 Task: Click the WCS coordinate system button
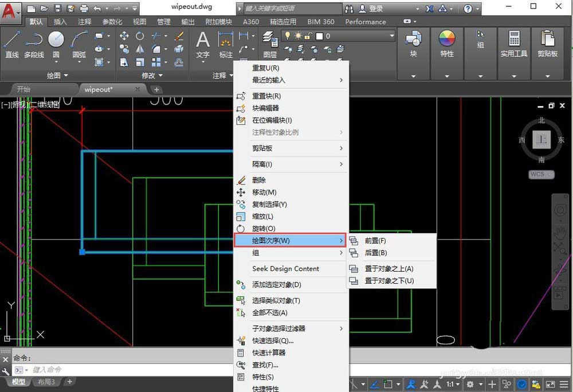[541, 174]
